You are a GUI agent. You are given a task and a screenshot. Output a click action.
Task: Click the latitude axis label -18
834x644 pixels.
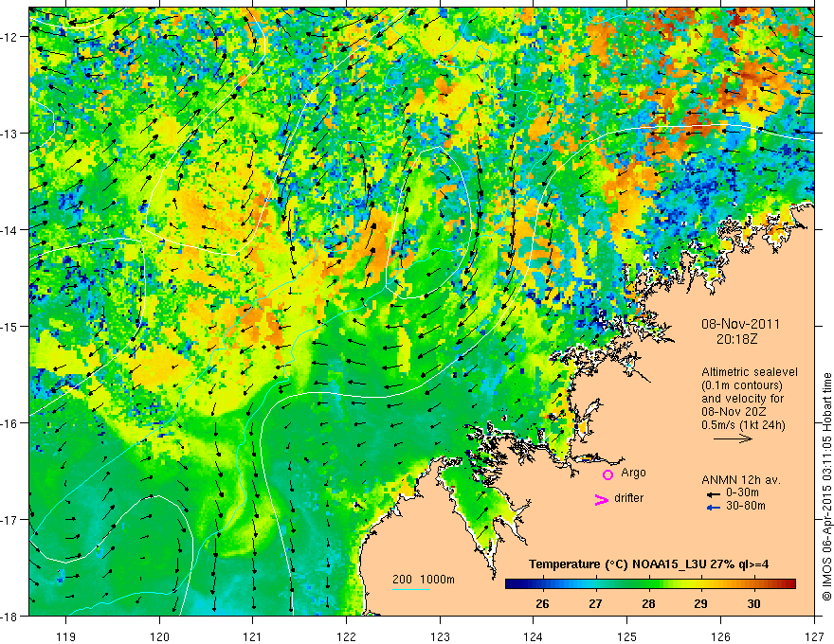(10, 617)
